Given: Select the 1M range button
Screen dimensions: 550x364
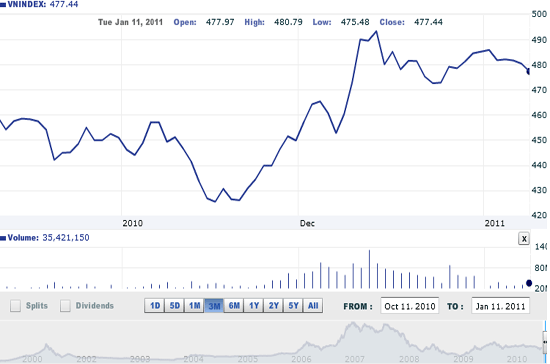Looking at the screenshot, I should pyautogui.click(x=194, y=306).
